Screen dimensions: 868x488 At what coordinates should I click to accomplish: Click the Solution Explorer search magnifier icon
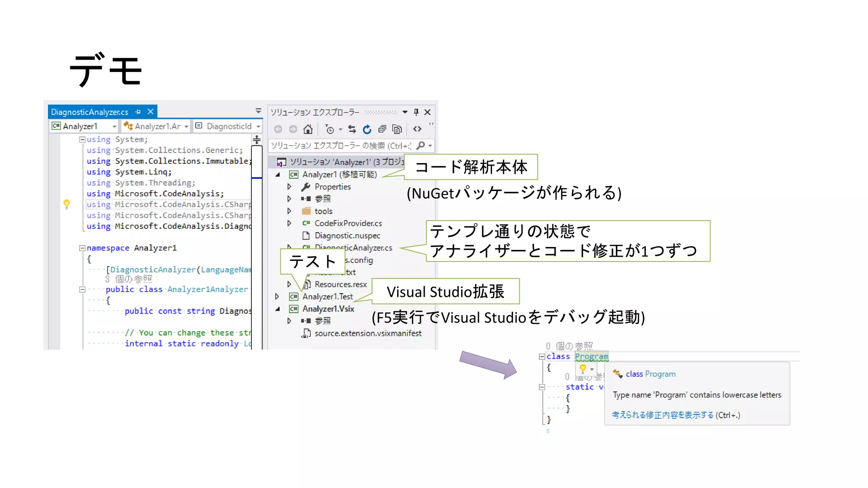pyautogui.click(x=420, y=146)
